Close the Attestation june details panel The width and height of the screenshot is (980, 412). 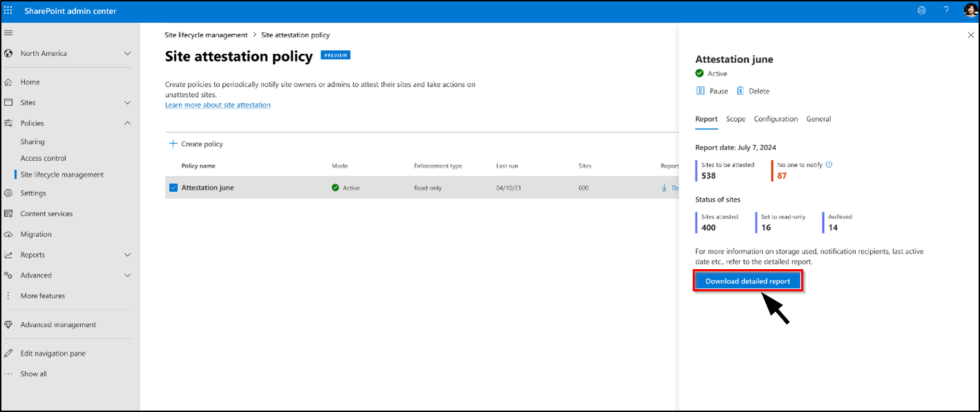click(971, 35)
